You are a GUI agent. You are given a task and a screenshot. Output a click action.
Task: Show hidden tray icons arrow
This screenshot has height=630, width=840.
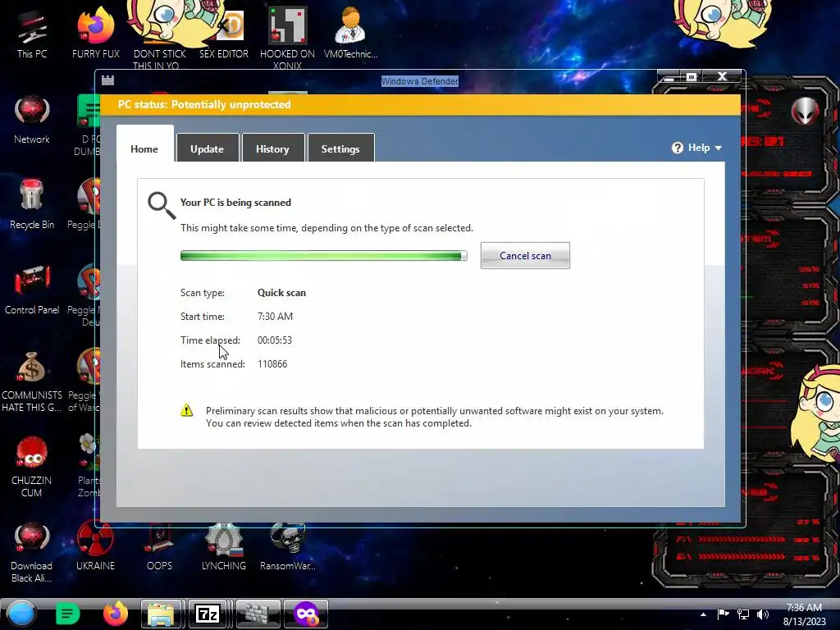coord(703,614)
